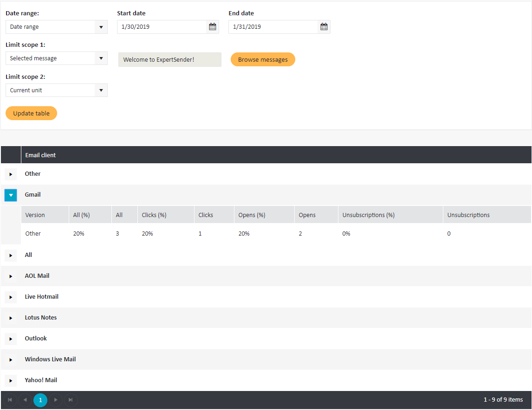The image size is (532, 410).
Task: Click the 0% unsubscriptions value
Action: coord(346,233)
